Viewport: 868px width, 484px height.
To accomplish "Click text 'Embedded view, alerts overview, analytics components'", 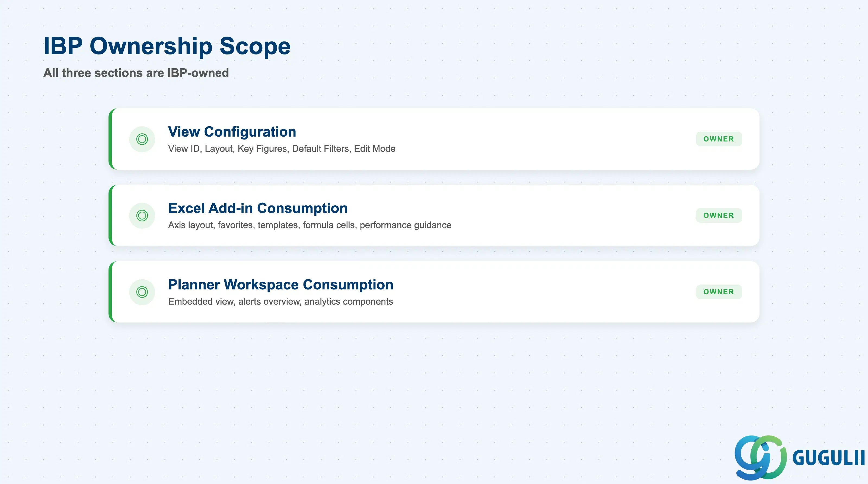I will coord(280,302).
